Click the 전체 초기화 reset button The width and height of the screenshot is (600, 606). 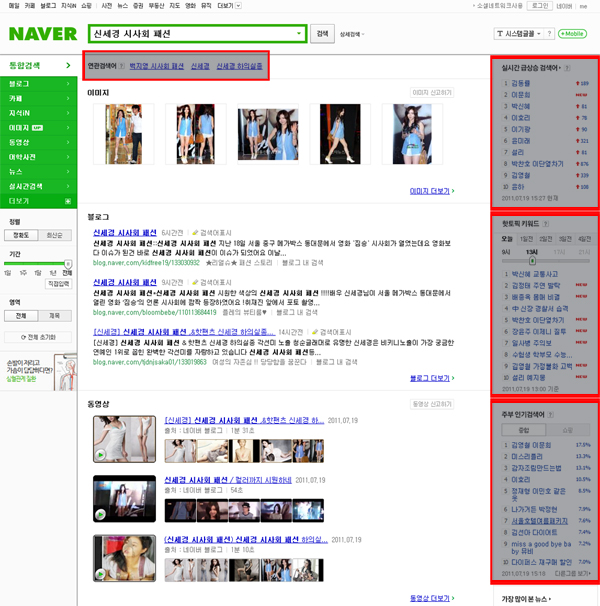coord(38,337)
